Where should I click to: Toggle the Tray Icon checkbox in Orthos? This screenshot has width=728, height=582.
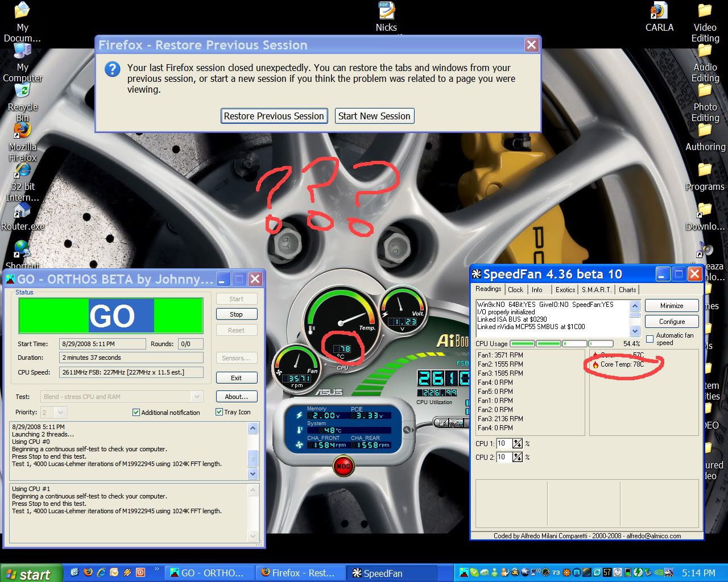pos(220,412)
